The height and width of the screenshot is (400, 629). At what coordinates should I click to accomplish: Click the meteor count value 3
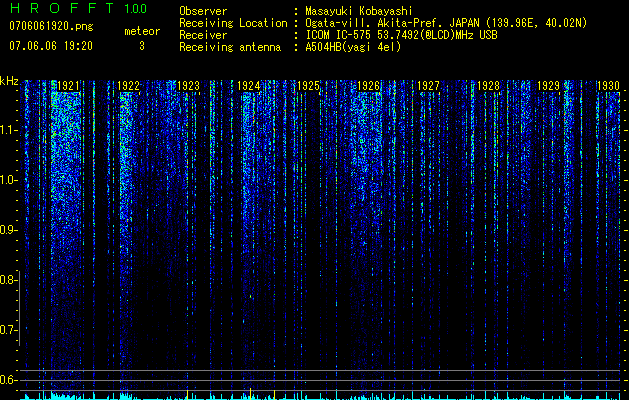click(x=142, y=46)
